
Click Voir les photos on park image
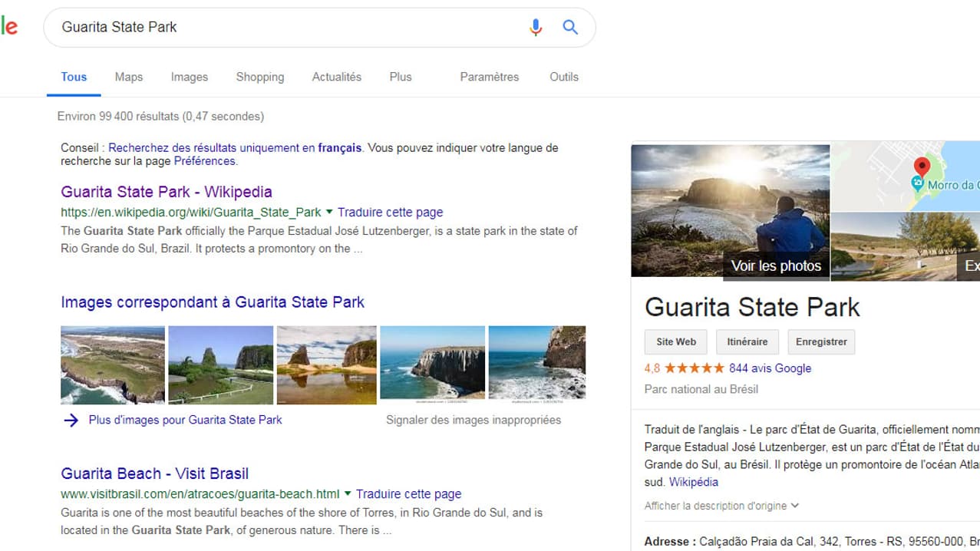[x=776, y=266]
